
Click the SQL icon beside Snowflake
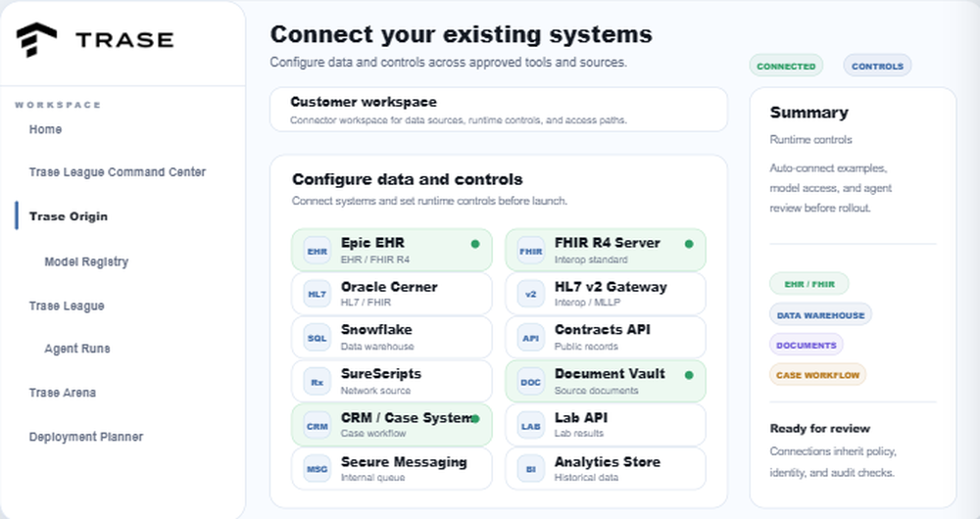(317, 338)
